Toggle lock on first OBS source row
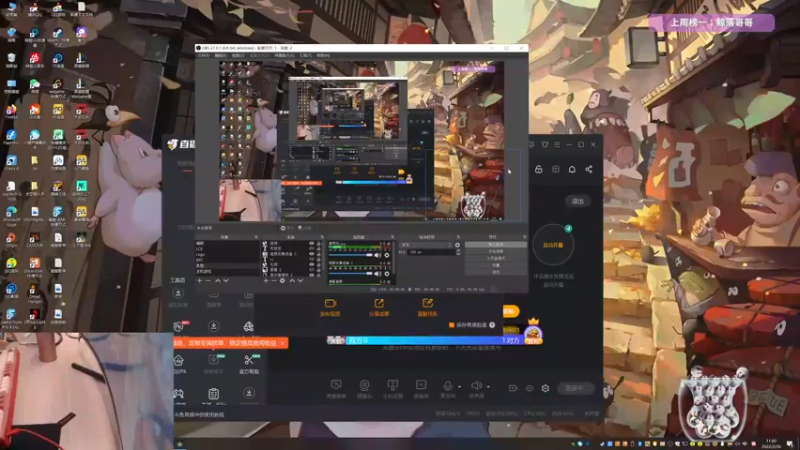This screenshot has height=450, width=800. [x=319, y=243]
